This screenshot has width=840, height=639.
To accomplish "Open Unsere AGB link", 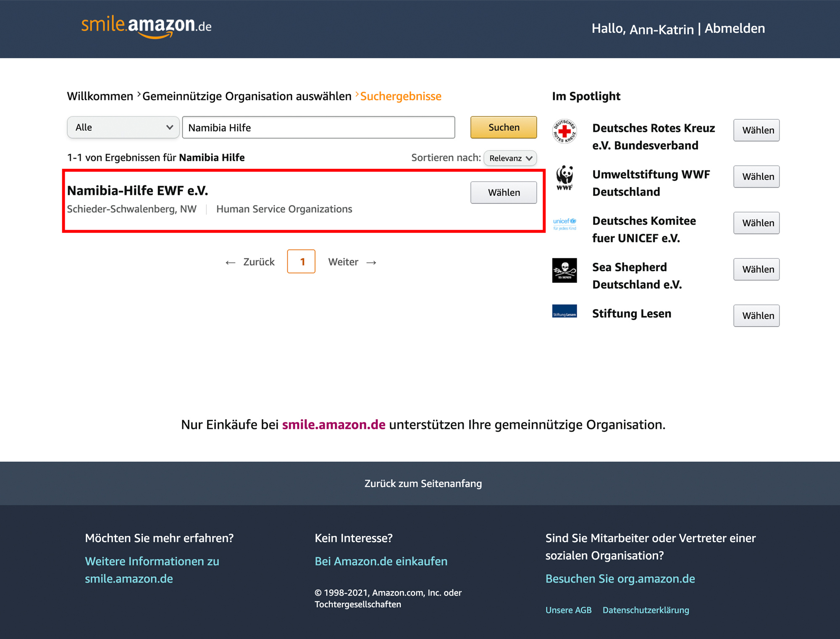I will (x=568, y=610).
